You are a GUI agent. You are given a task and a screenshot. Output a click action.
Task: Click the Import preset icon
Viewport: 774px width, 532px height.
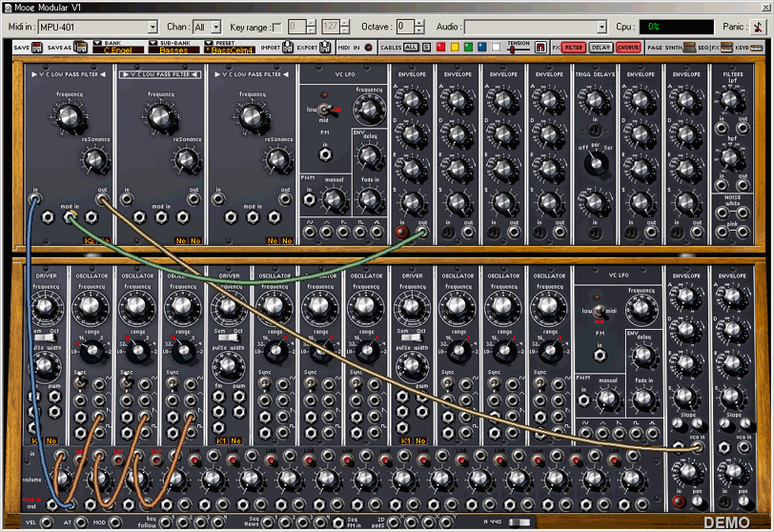tap(288, 48)
